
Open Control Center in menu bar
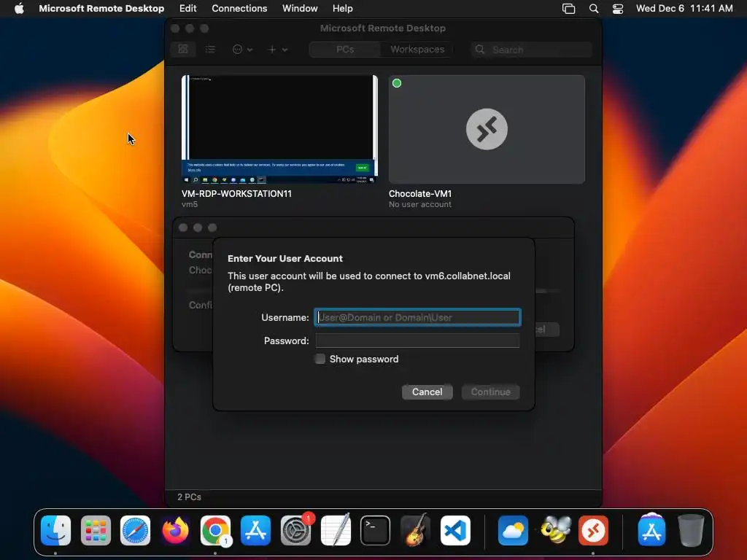[618, 9]
